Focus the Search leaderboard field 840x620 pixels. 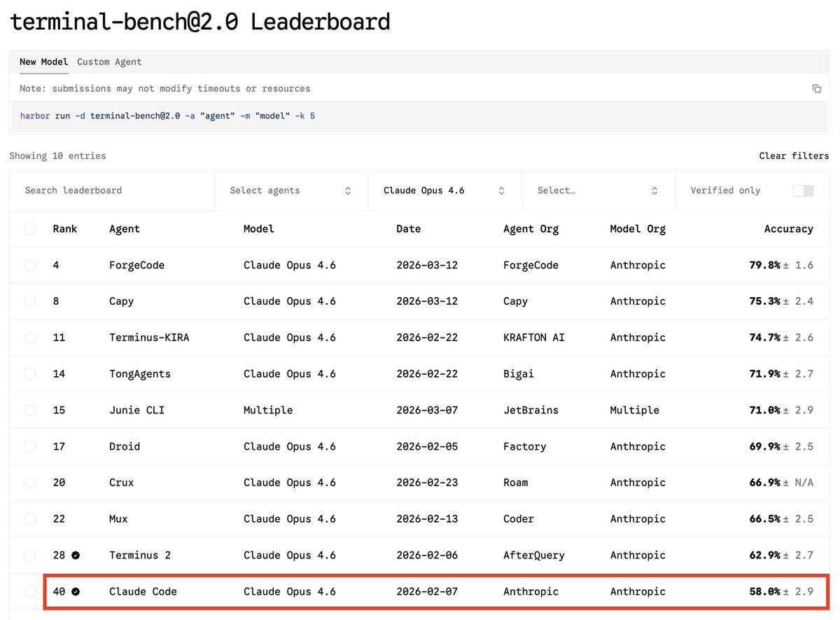click(x=112, y=191)
